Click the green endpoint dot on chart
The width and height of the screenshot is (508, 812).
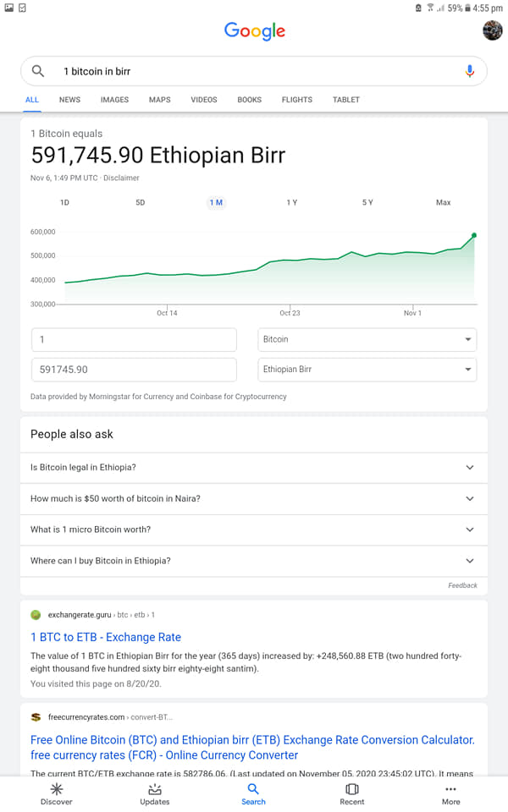coord(474,235)
